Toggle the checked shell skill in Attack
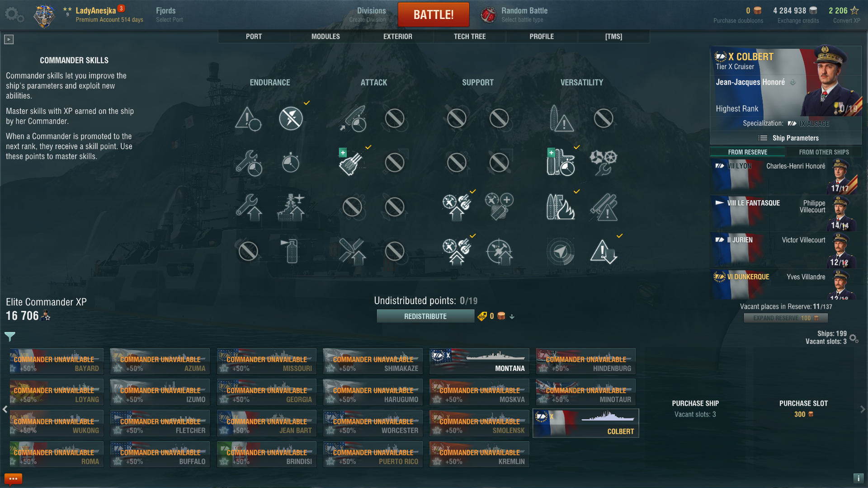The image size is (868, 488). [352, 163]
